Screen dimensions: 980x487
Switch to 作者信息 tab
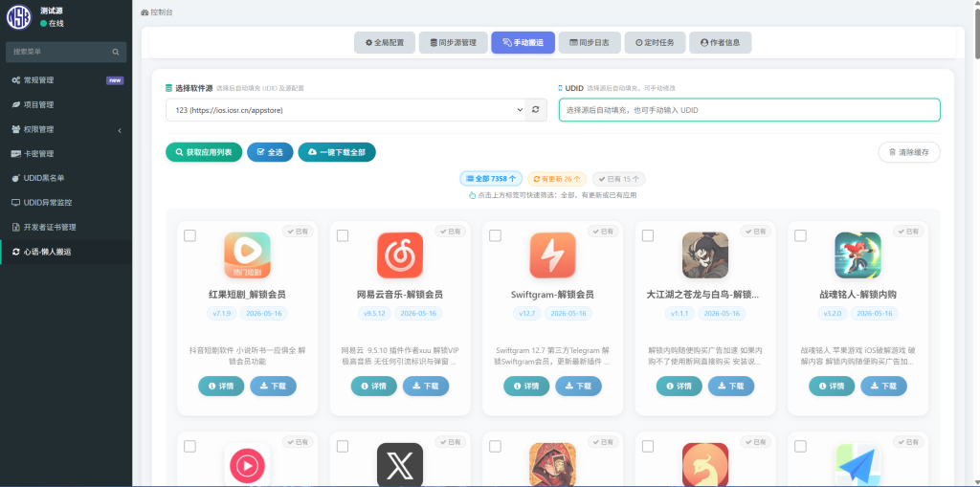[x=720, y=42]
